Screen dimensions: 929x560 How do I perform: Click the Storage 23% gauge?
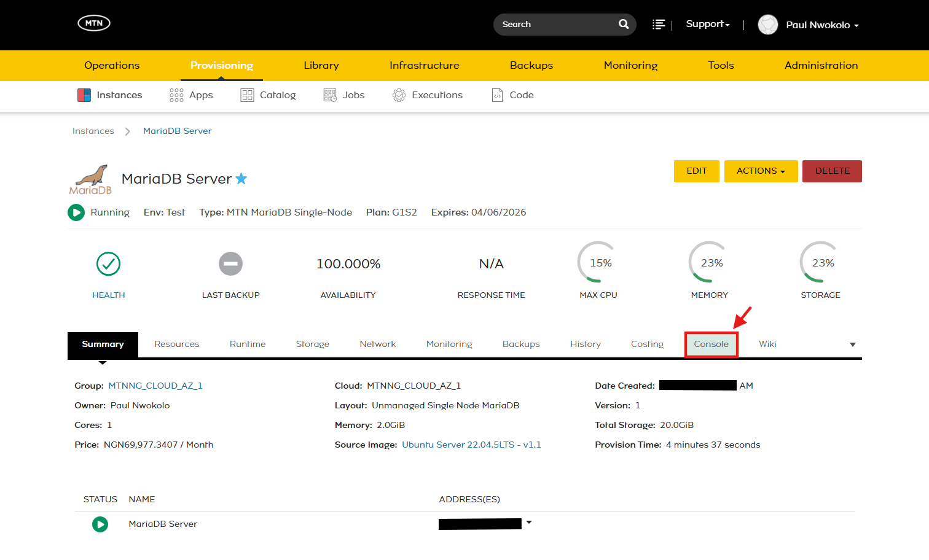(821, 263)
